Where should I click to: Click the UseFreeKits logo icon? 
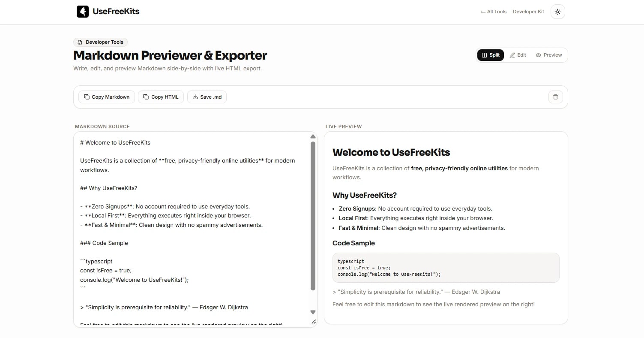[x=83, y=12]
